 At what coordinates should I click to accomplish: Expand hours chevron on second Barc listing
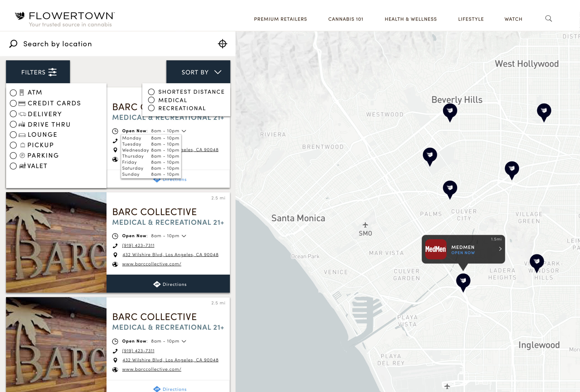[x=184, y=236]
